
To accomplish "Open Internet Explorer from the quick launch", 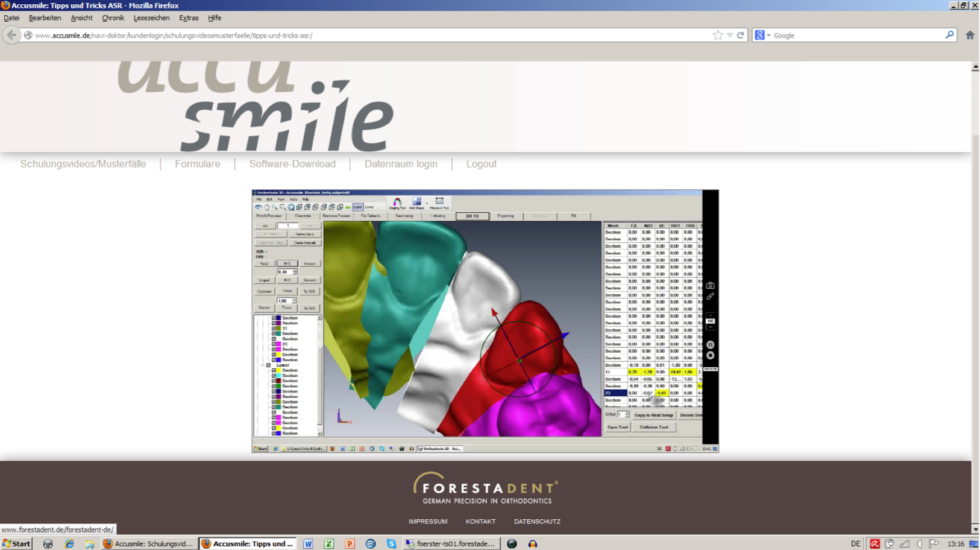I will (69, 544).
